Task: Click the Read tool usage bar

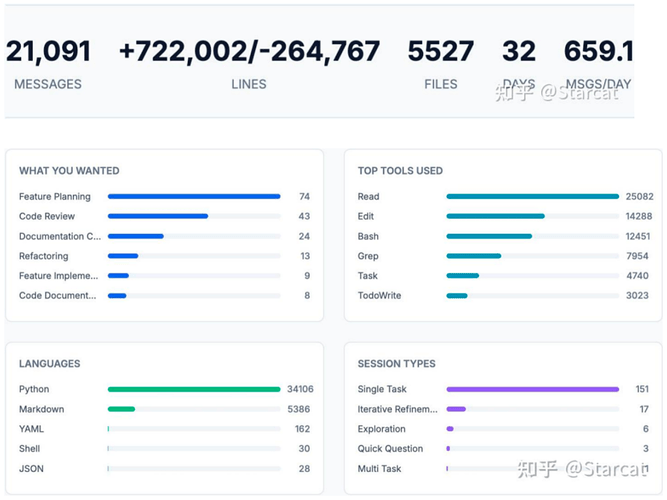Action: tap(532, 197)
